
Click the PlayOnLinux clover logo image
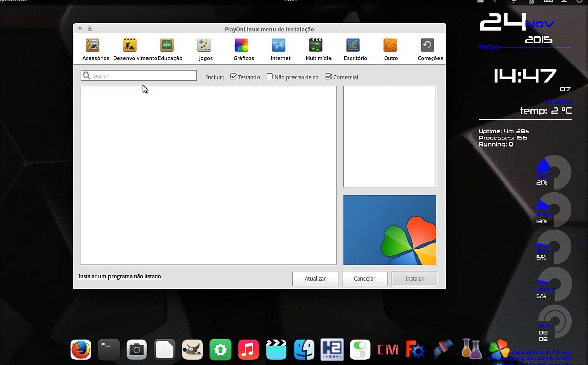tap(390, 230)
